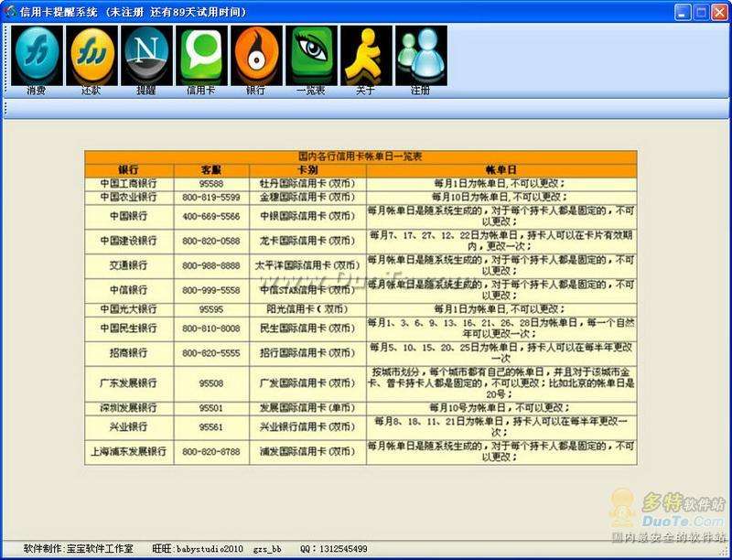The height and width of the screenshot is (560, 732).
Task: Select the 中国光大银行 cell
Action: point(129,310)
